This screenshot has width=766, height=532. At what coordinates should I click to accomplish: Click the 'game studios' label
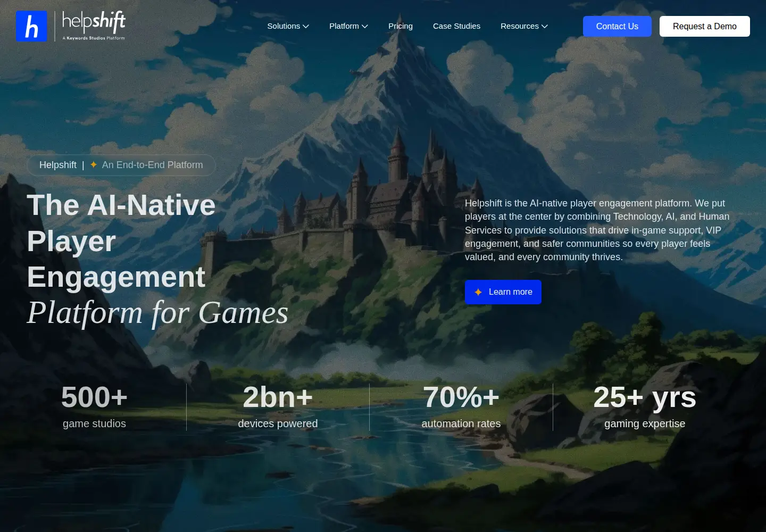point(94,423)
